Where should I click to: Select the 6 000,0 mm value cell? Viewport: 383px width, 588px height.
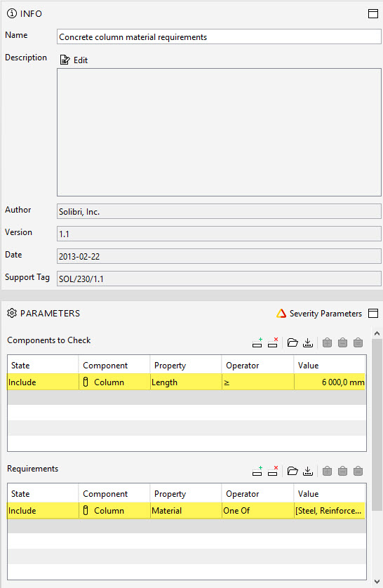pos(330,382)
